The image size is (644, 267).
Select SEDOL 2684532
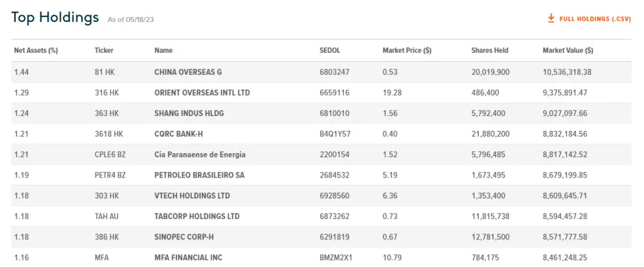(335, 175)
